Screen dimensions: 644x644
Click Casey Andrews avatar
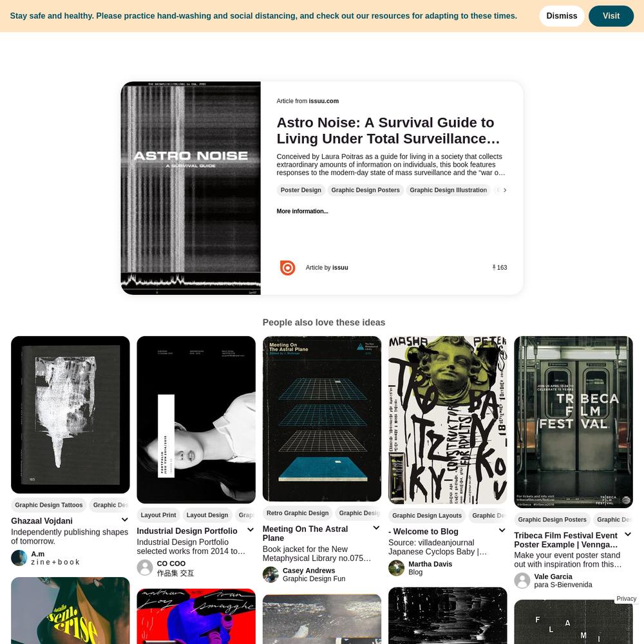point(270,574)
